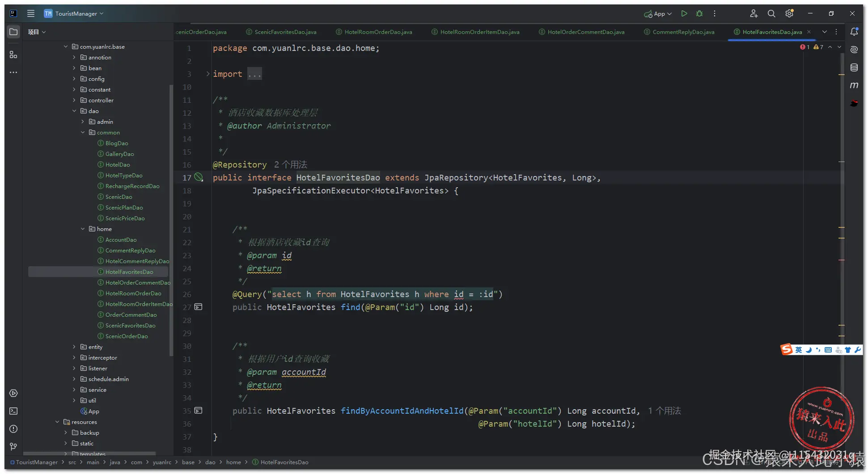Screen dimensions: 868x474
Task: Open more run actions menu
Action: tap(715, 13)
